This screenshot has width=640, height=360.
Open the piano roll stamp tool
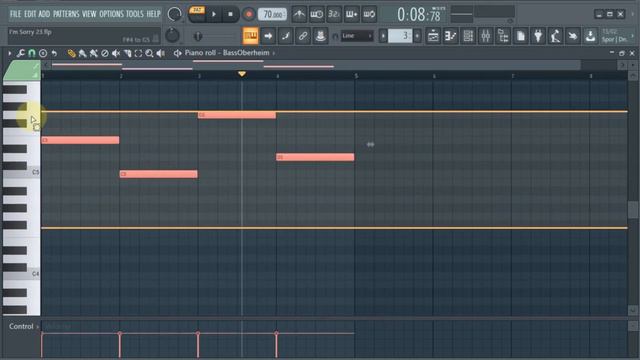(42, 53)
